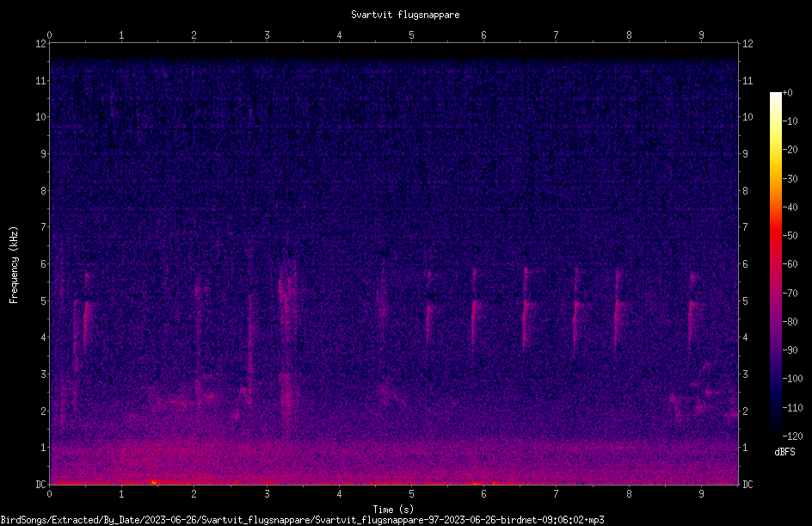
Task: Click '10' on the left frequency axis
Action: pos(41,117)
